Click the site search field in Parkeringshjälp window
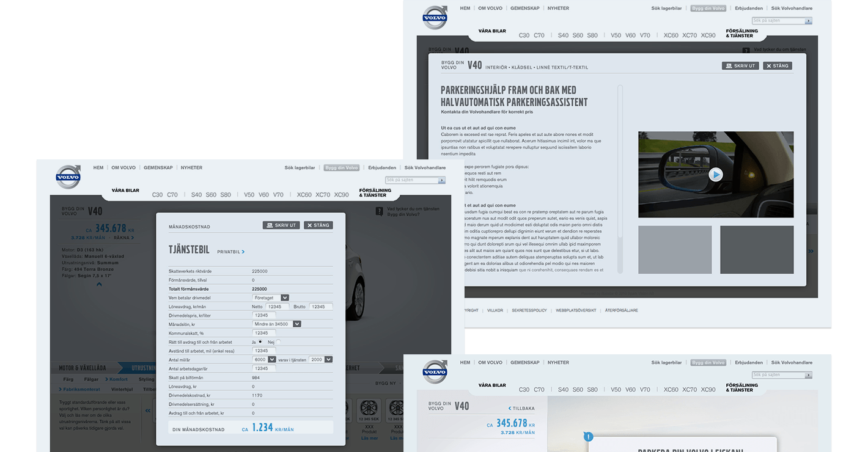 coord(778,21)
